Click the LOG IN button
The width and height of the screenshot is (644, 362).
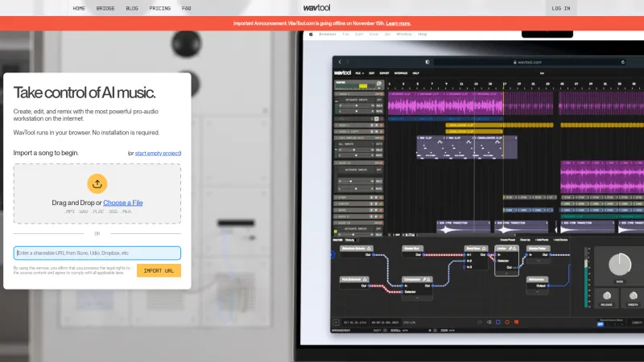pos(561,8)
